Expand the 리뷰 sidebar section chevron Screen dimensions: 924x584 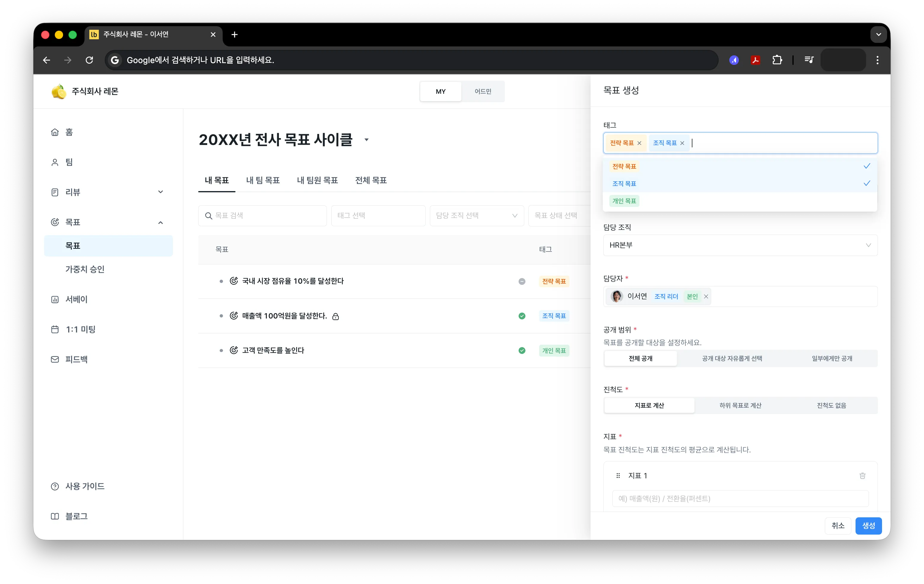tap(160, 192)
